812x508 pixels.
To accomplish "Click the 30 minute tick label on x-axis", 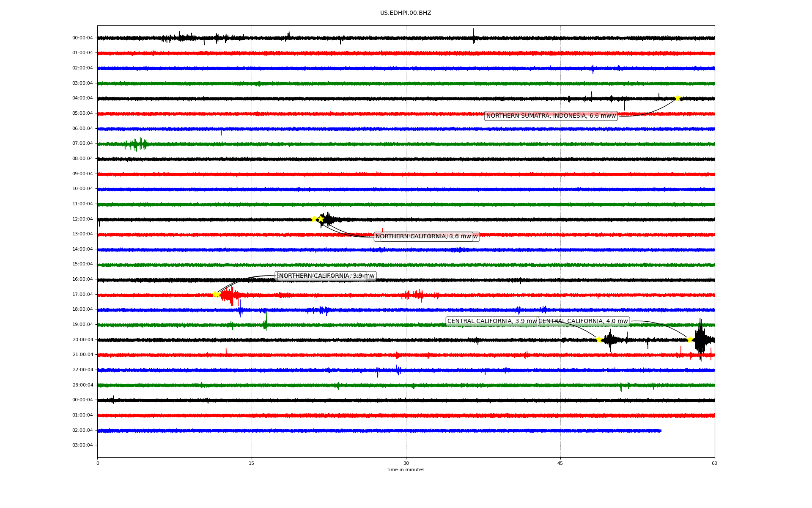I will coord(406,463).
